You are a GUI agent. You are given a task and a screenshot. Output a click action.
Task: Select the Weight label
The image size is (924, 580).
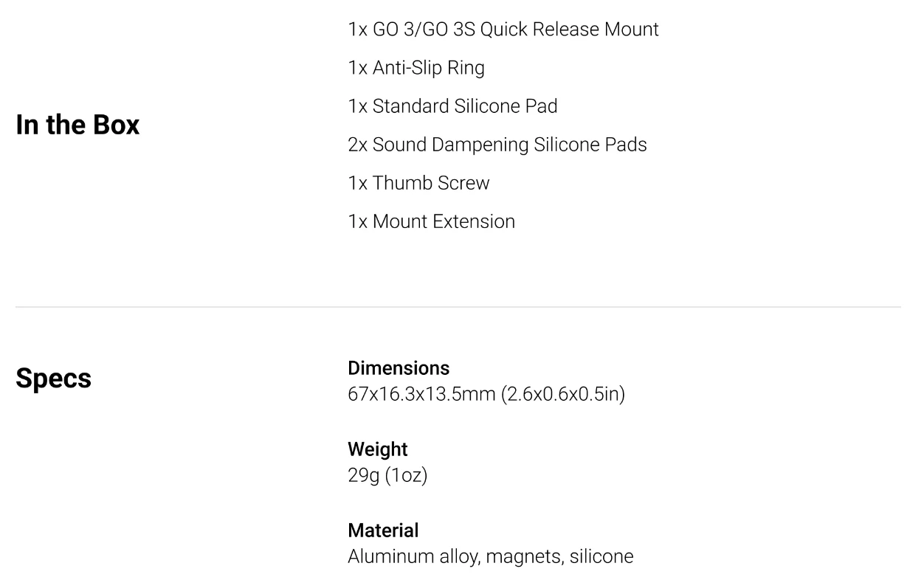pyautogui.click(x=378, y=449)
